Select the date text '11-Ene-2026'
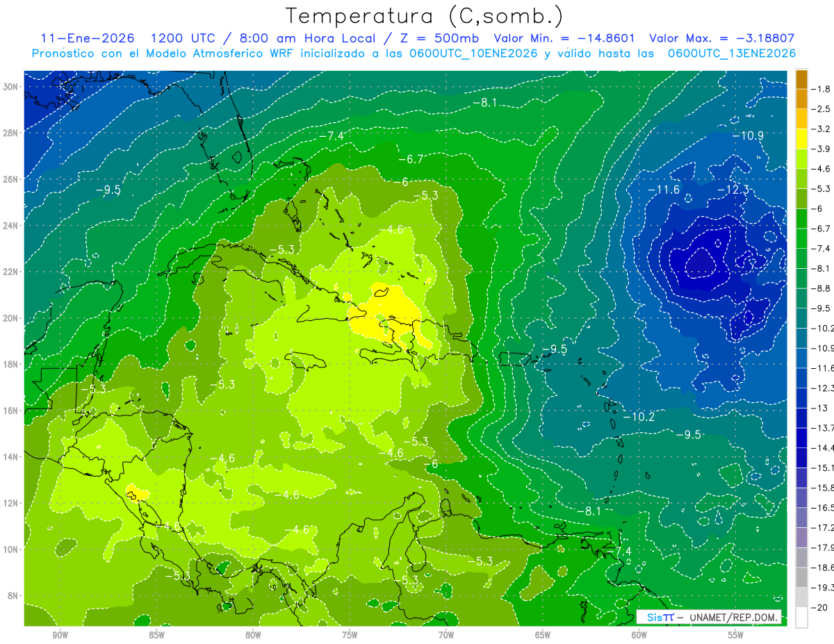The width and height of the screenshot is (834, 644). [x=87, y=38]
